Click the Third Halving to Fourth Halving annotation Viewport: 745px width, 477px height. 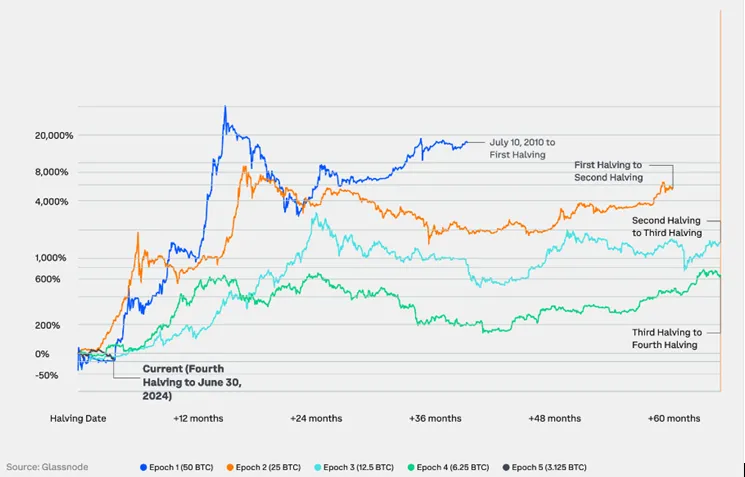pos(667,338)
